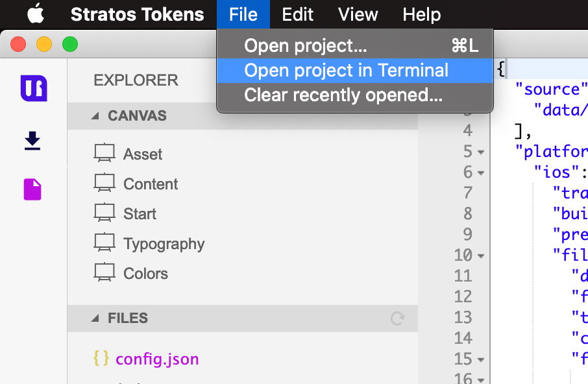Select Open project in Terminal
588x384 pixels.
click(x=355, y=71)
